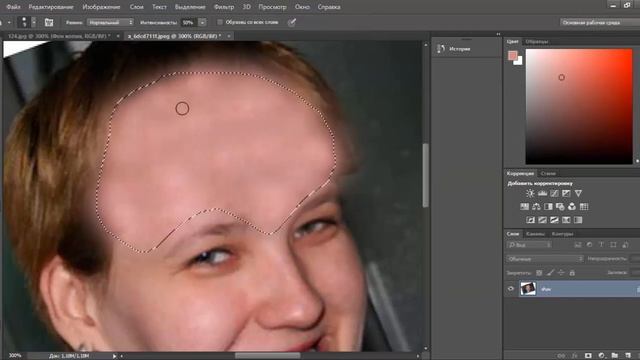Switch to the Контуры paths tab
The width and height of the screenshot is (640, 360).
click(x=562, y=234)
